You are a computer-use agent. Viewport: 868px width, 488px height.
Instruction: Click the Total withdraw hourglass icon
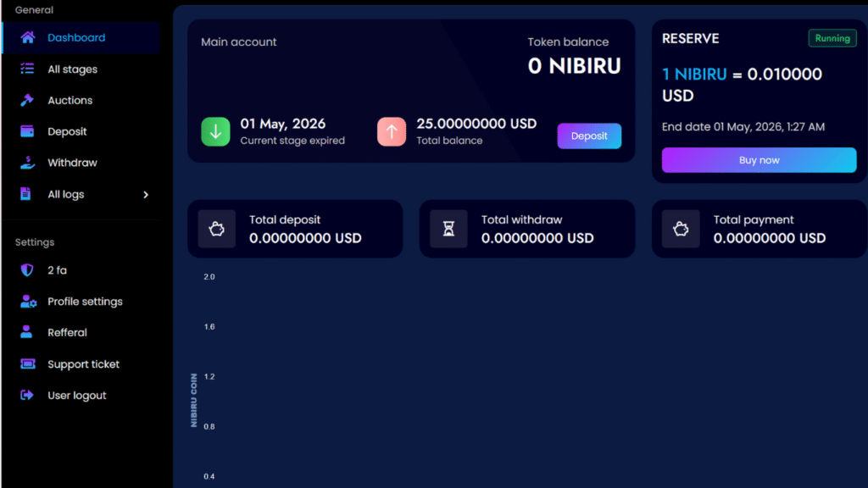tap(448, 229)
